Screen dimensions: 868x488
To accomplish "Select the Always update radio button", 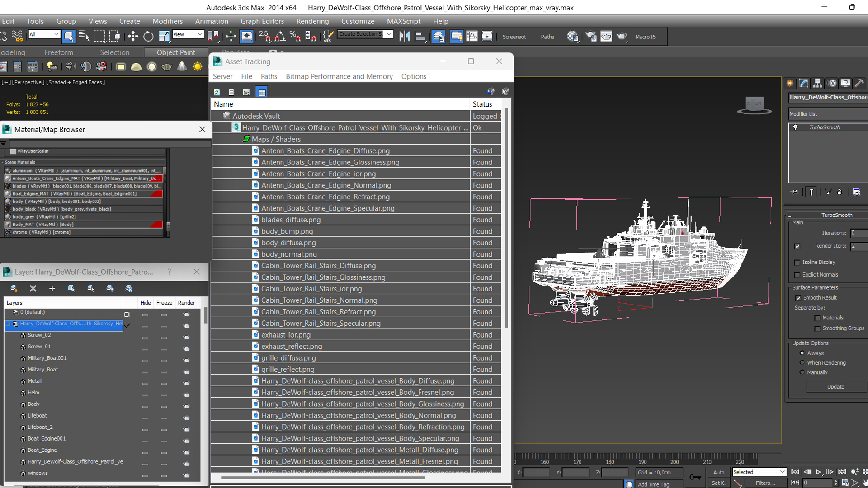I will [x=802, y=353].
